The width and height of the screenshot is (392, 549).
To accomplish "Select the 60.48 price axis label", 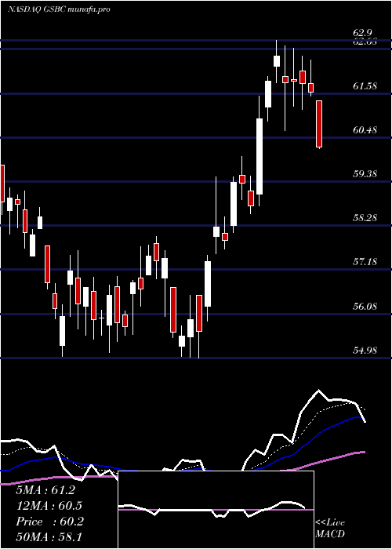I will [365, 130].
